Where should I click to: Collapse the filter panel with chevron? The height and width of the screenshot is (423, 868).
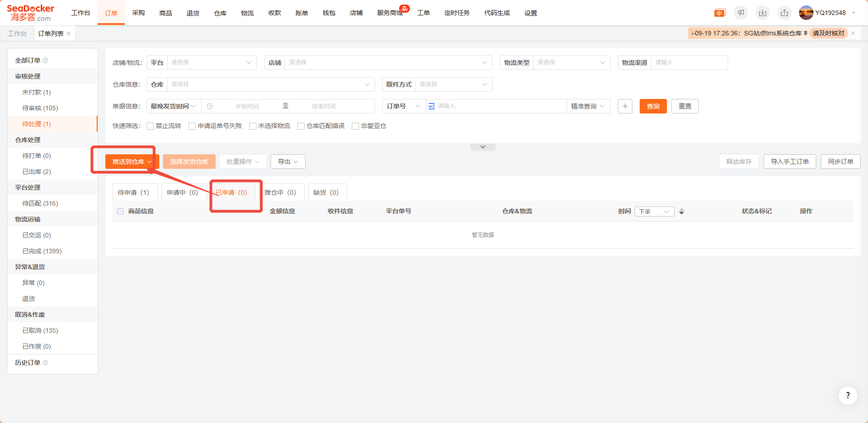click(483, 147)
